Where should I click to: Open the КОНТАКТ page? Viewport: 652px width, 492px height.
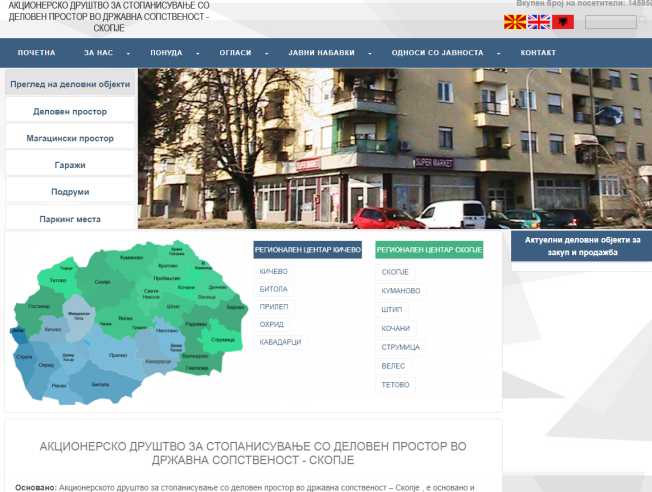click(538, 52)
